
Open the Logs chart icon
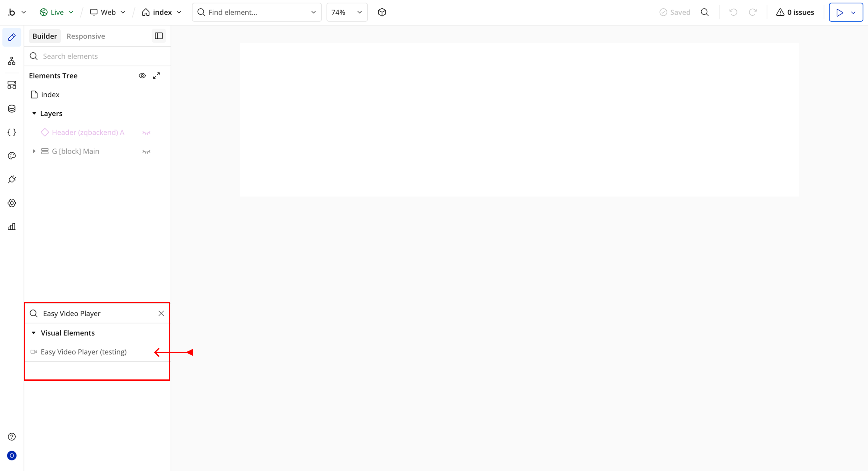click(12, 226)
